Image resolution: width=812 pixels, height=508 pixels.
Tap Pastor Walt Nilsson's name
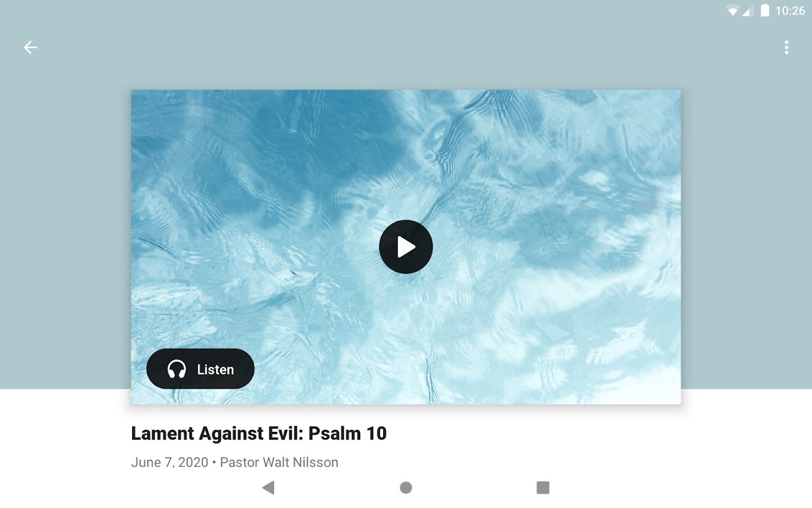(279, 462)
